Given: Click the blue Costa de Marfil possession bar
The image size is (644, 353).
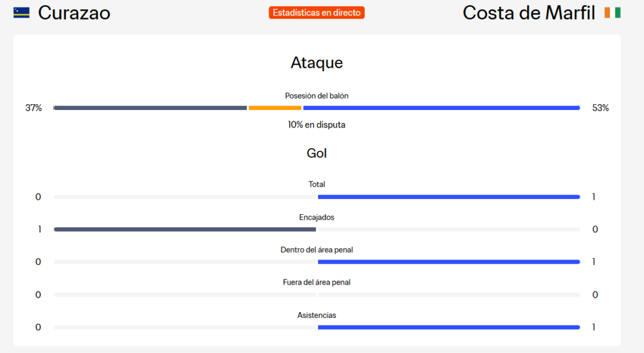Looking at the screenshot, I should pos(441,108).
